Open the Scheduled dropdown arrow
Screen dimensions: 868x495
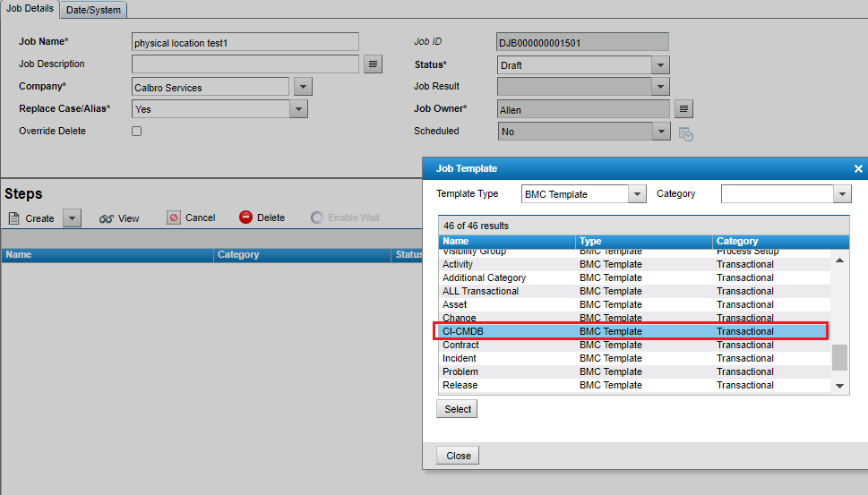pyautogui.click(x=661, y=132)
